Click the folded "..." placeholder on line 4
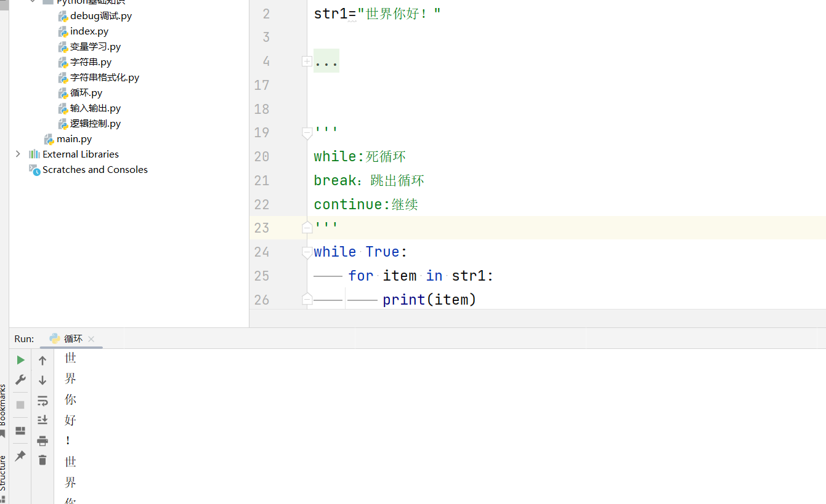The height and width of the screenshot is (504, 826). [326, 61]
